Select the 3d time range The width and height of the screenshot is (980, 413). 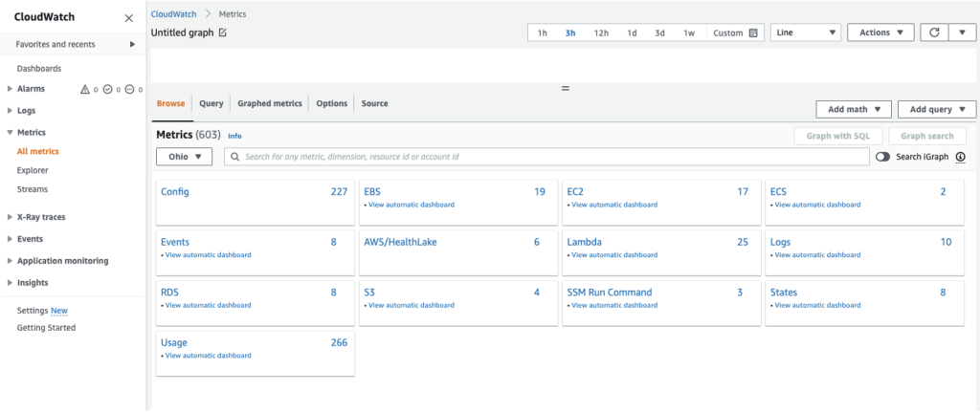pyautogui.click(x=660, y=33)
